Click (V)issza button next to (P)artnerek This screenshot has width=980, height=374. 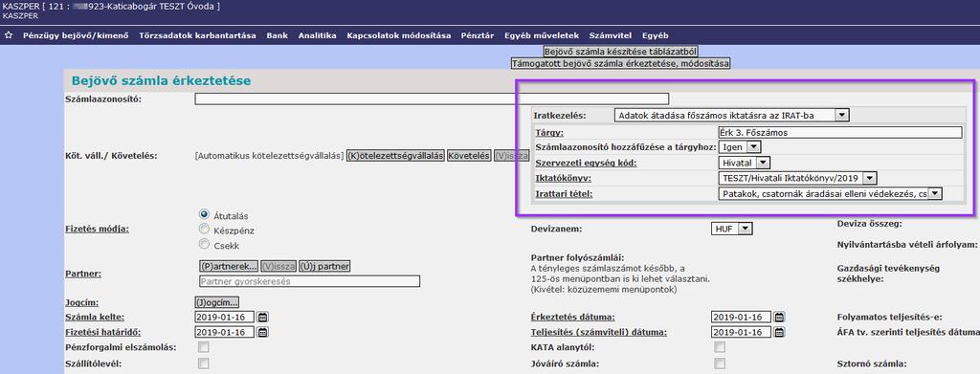278,267
